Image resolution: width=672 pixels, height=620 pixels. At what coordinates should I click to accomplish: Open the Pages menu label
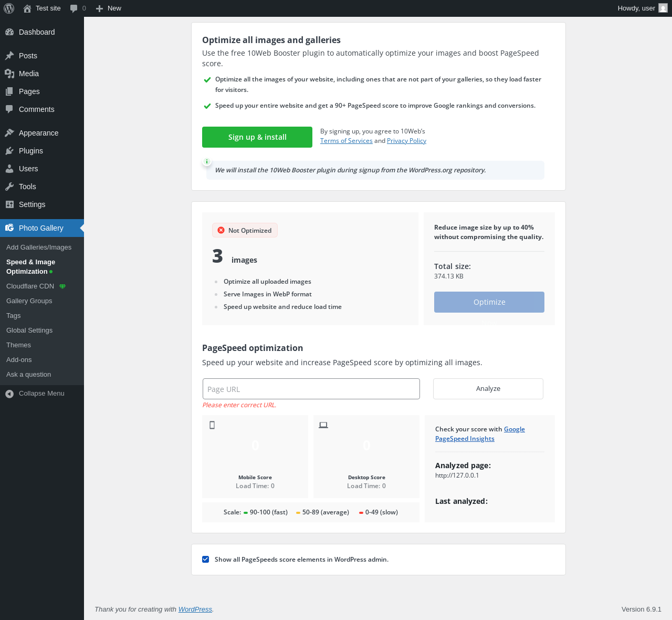point(29,91)
